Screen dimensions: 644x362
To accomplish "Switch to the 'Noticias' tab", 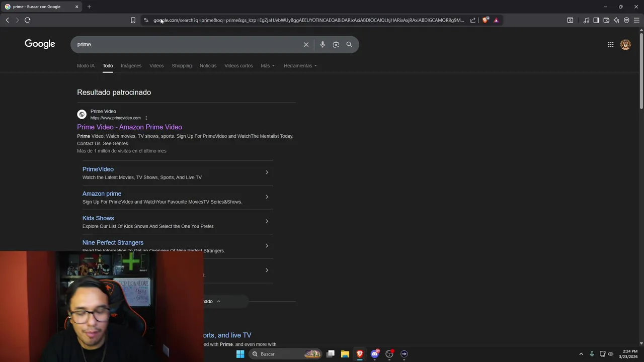I will [x=208, y=66].
